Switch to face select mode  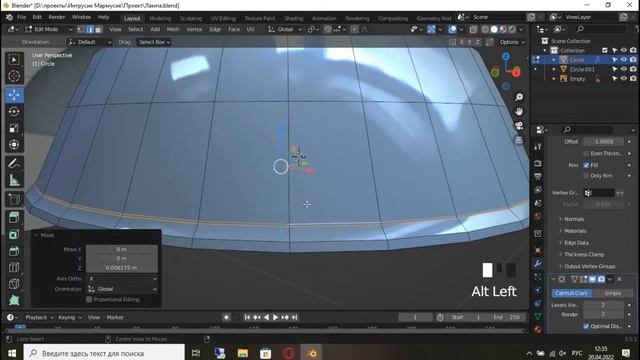[x=98, y=29]
